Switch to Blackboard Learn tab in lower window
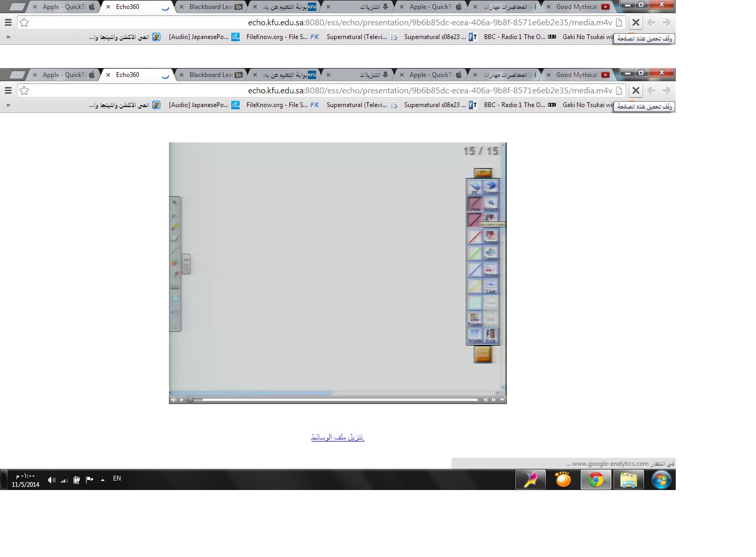Image resolution: width=756 pixels, height=557 pixels. (210, 75)
